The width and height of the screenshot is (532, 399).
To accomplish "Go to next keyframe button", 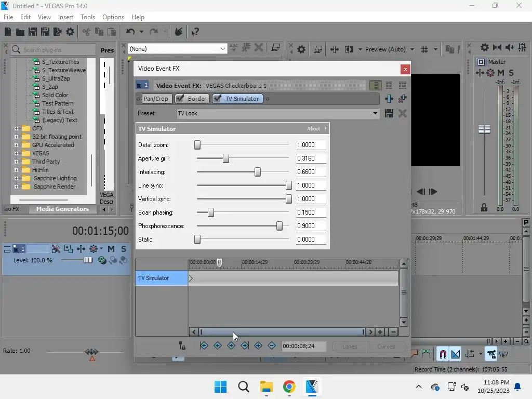I will click(x=231, y=345).
